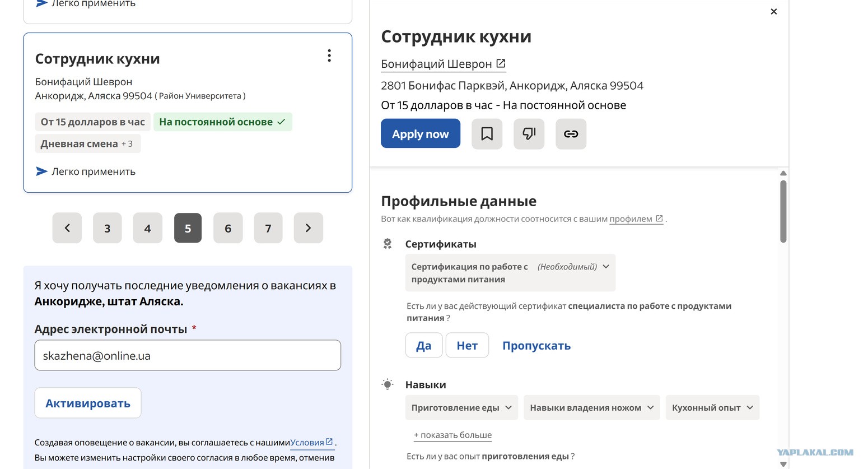Click Сотрудник кухни job card title
The height and width of the screenshot is (469, 868).
[97, 59]
